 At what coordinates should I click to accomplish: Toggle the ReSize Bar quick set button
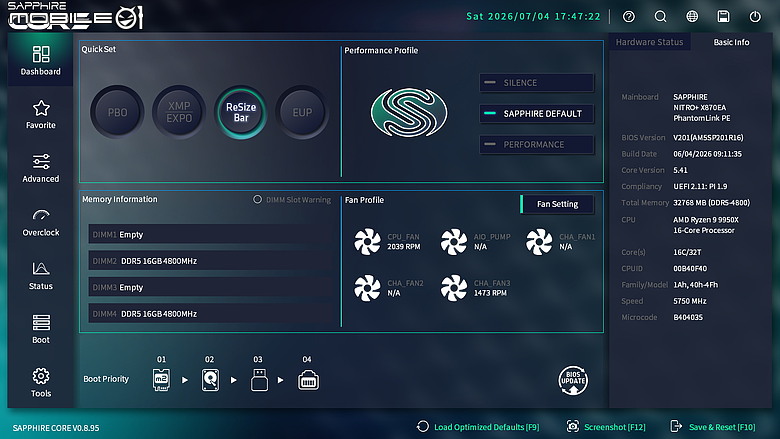coord(241,112)
